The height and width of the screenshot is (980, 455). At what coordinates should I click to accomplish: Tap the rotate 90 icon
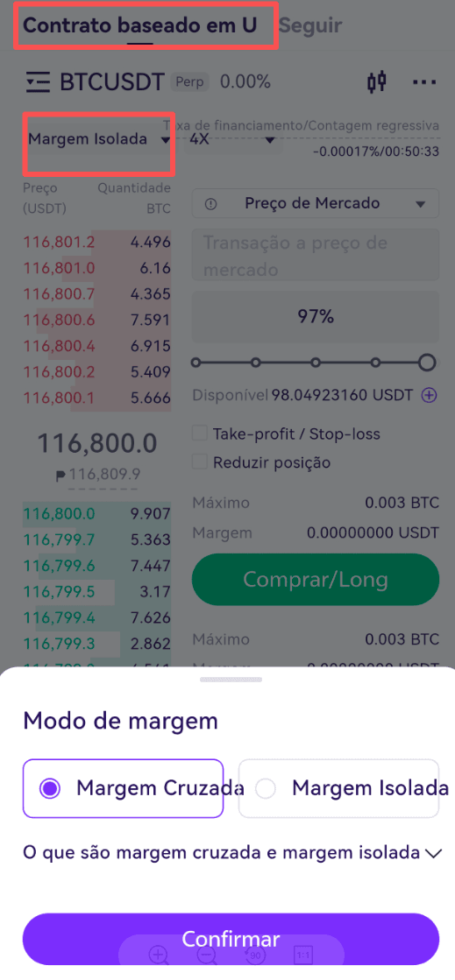255,955
